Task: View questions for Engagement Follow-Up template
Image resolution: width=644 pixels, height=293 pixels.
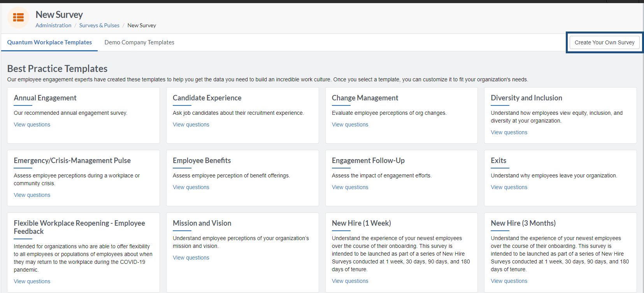Action: click(350, 187)
